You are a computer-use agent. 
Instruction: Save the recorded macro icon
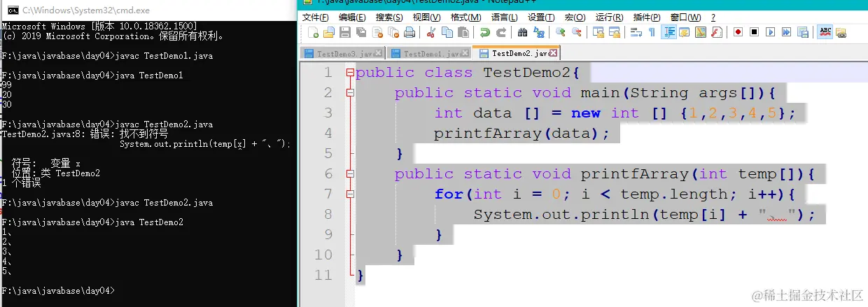pyautogui.click(x=802, y=32)
